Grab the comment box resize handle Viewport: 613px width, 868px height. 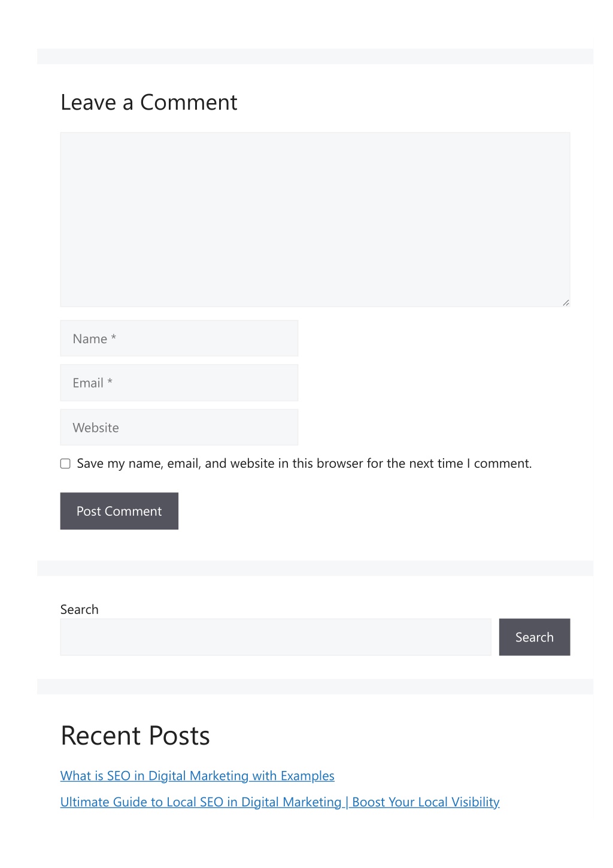tap(566, 303)
